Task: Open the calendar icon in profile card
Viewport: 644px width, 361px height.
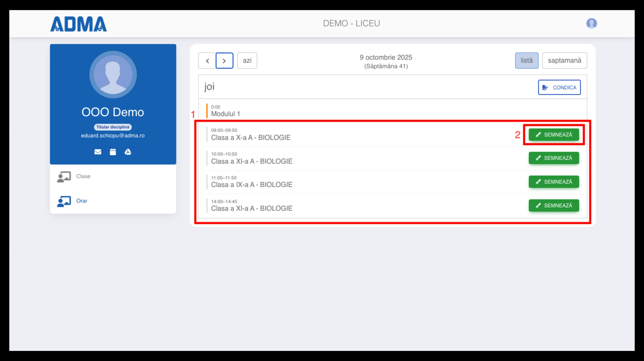Action: (x=113, y=152)
